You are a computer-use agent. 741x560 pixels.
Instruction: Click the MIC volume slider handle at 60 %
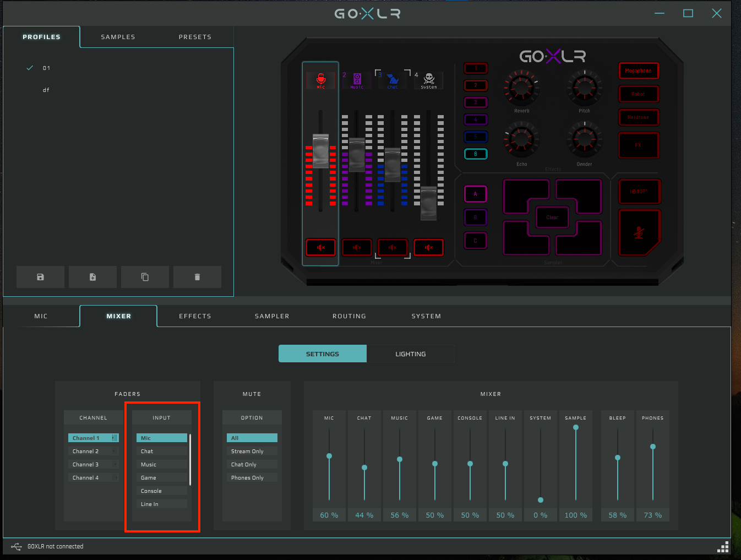pos(329,456)
